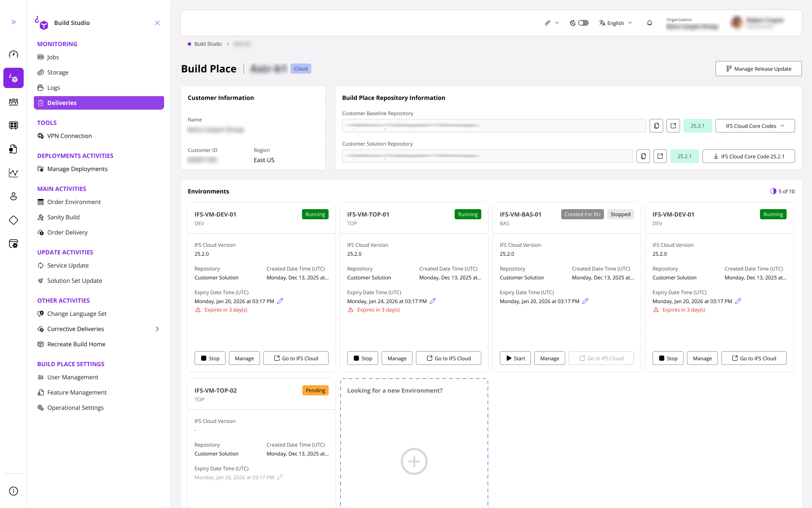Viewport: 812px width, 508px height.
Task: Open IFS Cloud Core Codes dropdown
Action: tap(755, 126)
